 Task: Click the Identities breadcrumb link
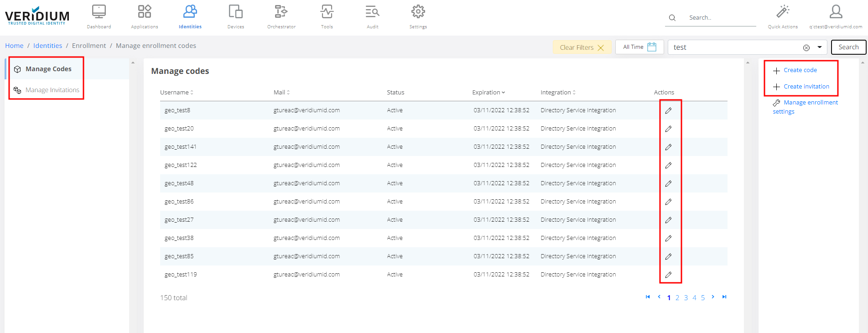coord(47,46)
